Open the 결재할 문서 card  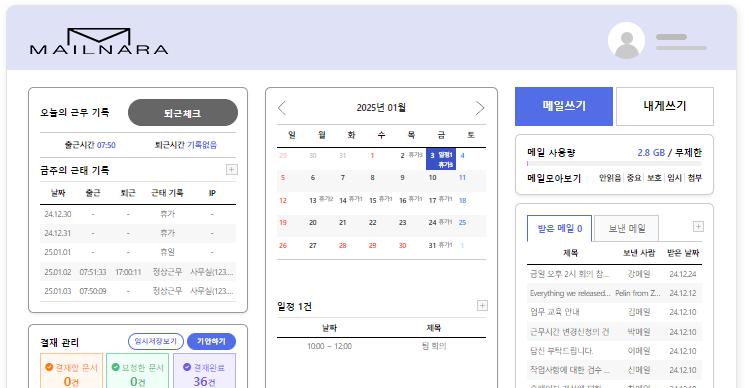(x=71, y=371)
